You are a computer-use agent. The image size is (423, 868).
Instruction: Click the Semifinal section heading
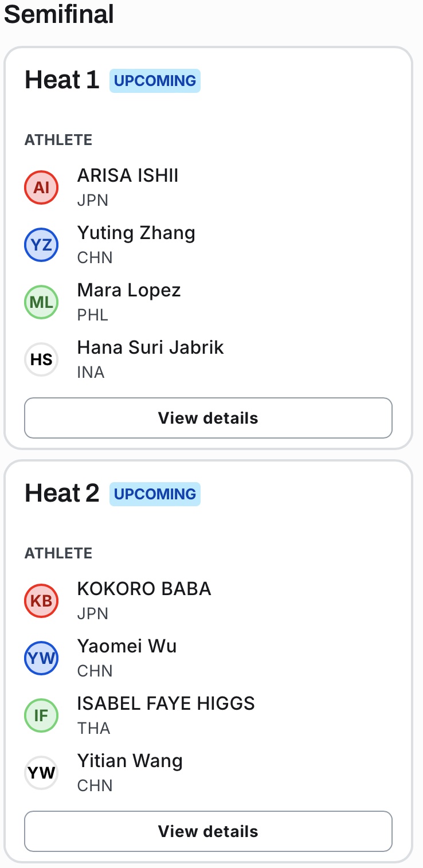[x=59, y=14]
